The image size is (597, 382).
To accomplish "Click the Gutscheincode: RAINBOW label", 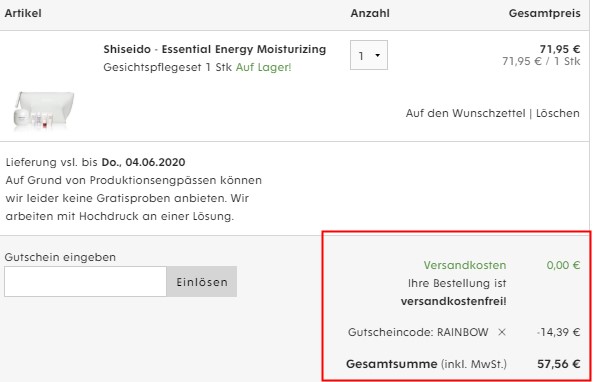I will 418,332.
